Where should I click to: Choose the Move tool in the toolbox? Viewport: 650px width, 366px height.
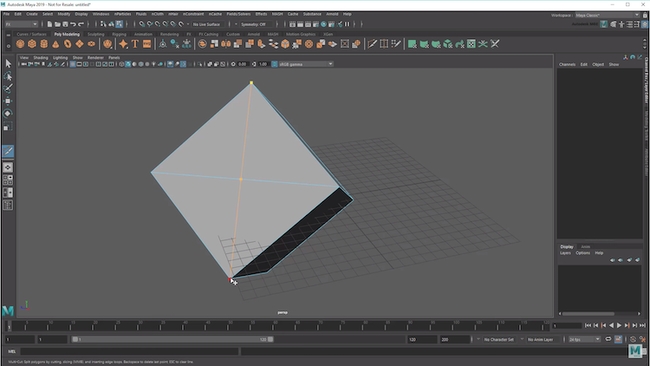coord(8,101)
